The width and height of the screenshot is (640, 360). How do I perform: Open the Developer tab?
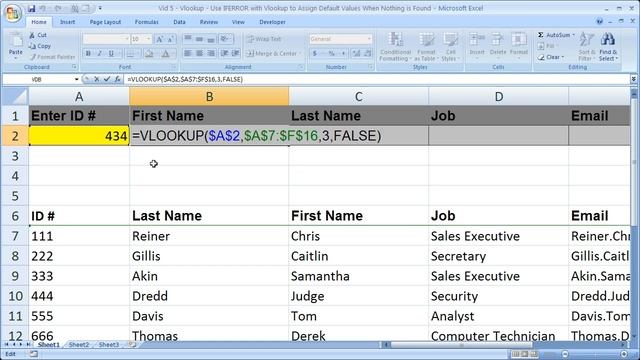coord(272,22)
